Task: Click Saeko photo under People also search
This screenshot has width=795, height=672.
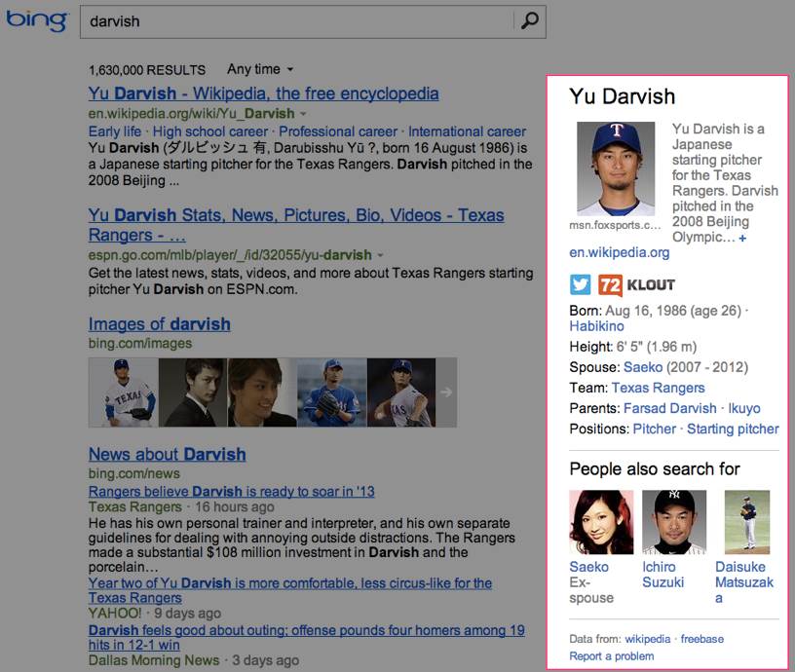Action: pos(601,522)
